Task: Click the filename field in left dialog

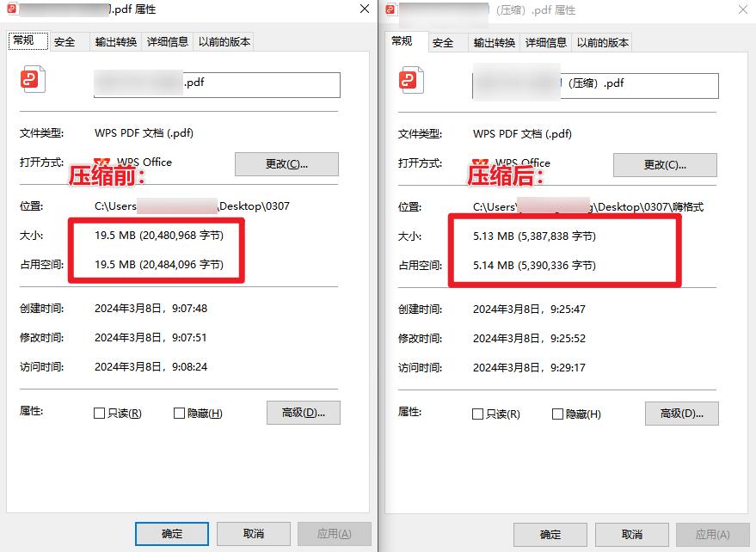Action: (x=217, y=85)
